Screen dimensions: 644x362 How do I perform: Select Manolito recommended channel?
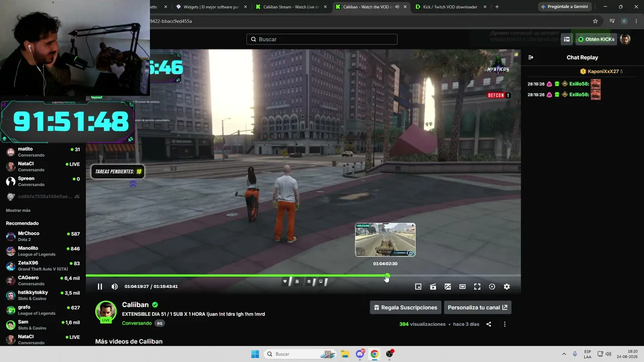43,251
